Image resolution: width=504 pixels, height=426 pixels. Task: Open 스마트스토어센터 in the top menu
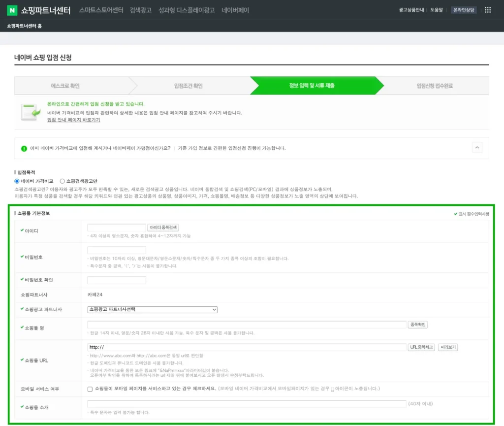(x=101, y=10)
